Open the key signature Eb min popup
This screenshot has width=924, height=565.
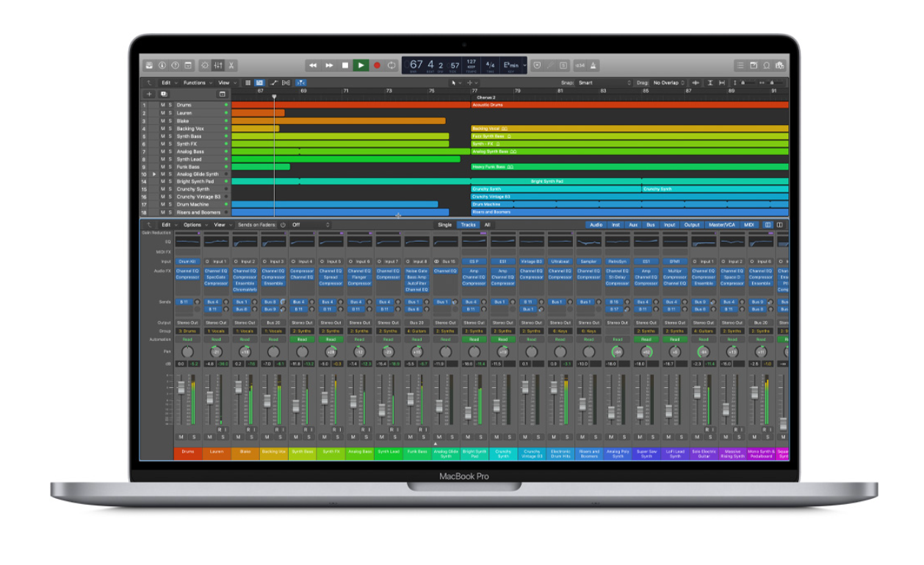pos(511,65)
